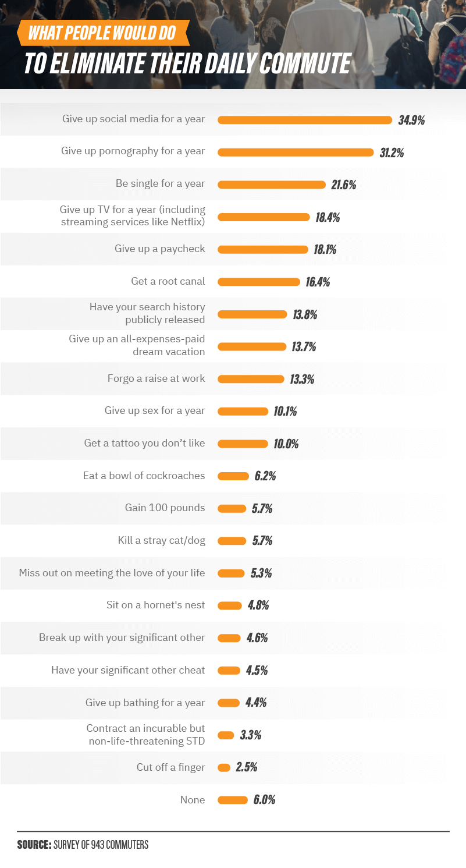Click the 'Survey of 943 commuters' source text
The height and width of the screenshot is (868, 466).
[101, 845]
